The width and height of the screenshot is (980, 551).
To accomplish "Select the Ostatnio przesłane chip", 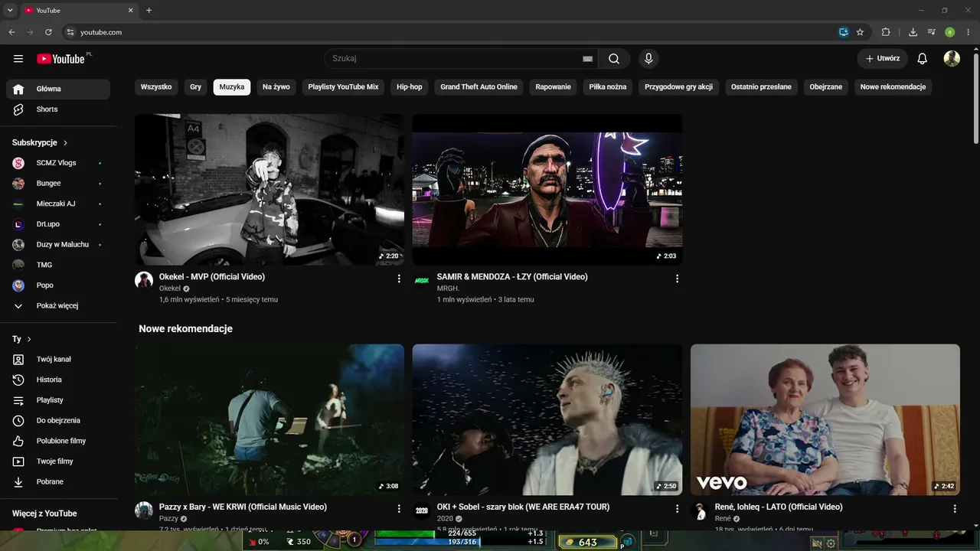I will (761, 87).
